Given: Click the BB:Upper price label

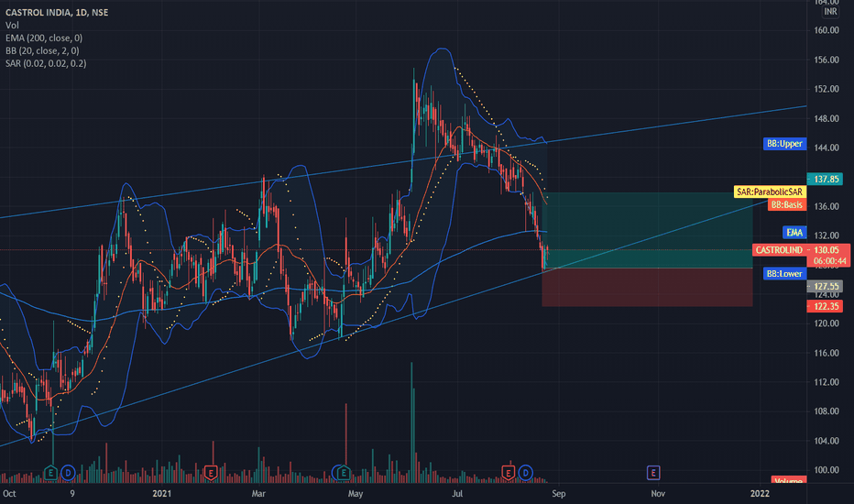Looking at the screenshot, I should (785, 144).
